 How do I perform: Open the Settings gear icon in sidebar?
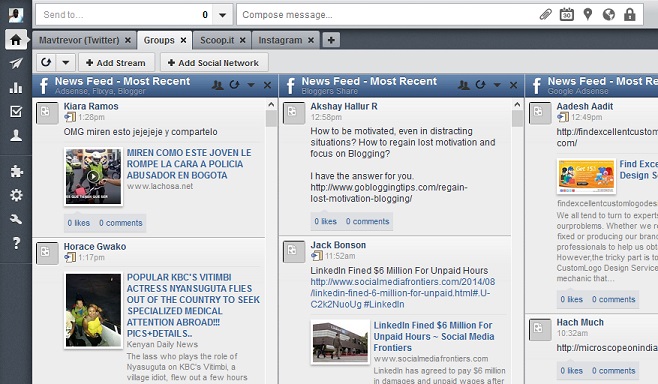click(x=16, y=195)
